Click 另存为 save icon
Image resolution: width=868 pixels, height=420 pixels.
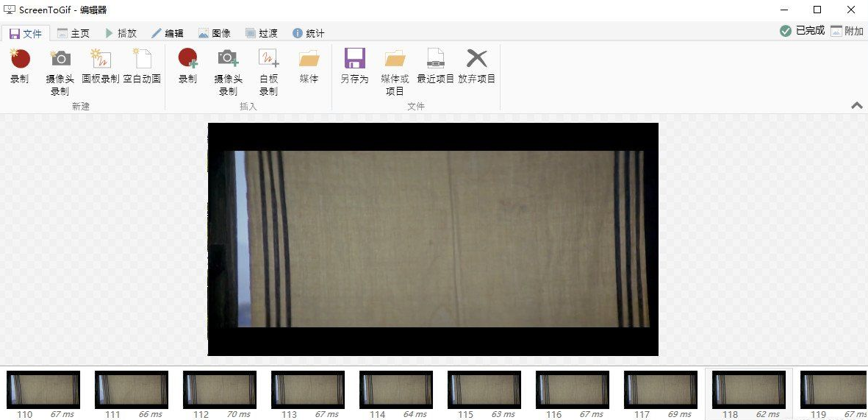[354, 60]
